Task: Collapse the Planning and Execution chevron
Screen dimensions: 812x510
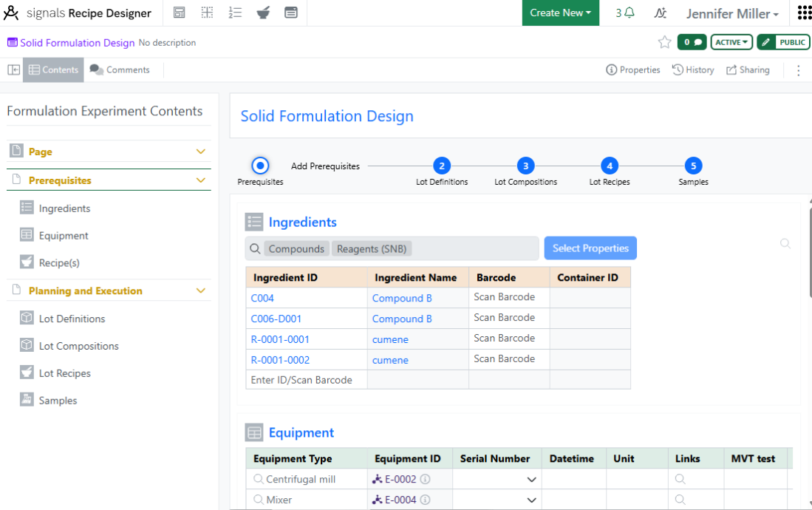Action: tap(201, 290)
